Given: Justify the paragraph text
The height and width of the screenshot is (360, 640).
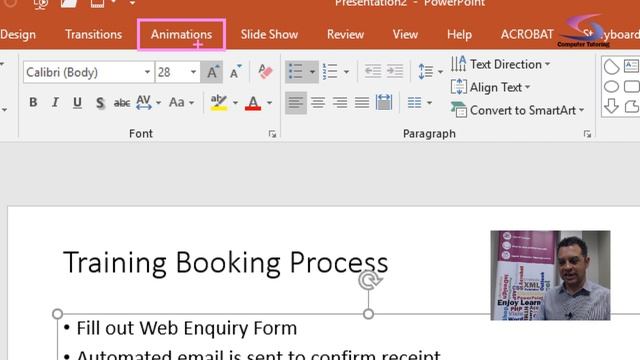Looking at the screenshot, I should click(362, 102).
